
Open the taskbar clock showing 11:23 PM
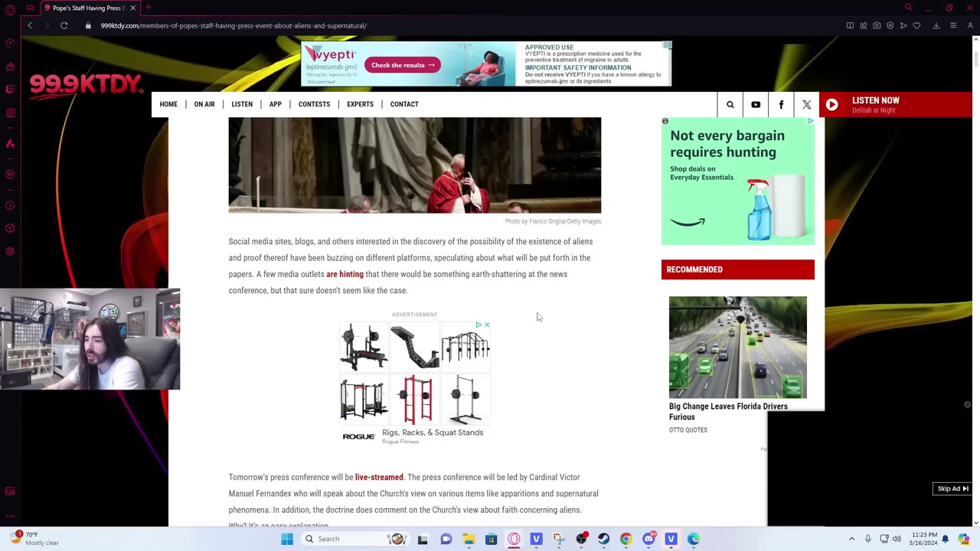pyautogui.click(x=923, y=539)
